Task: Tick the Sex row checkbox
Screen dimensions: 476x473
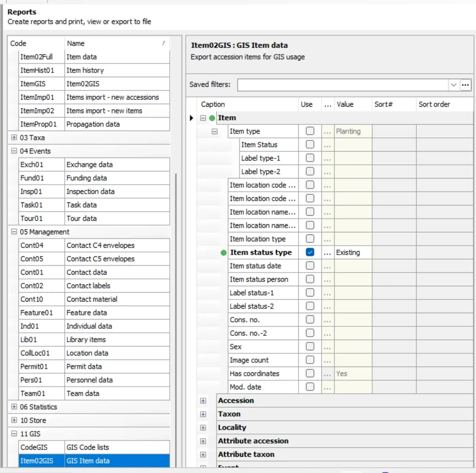Action: pyautogui.click(x=310, y=346)
